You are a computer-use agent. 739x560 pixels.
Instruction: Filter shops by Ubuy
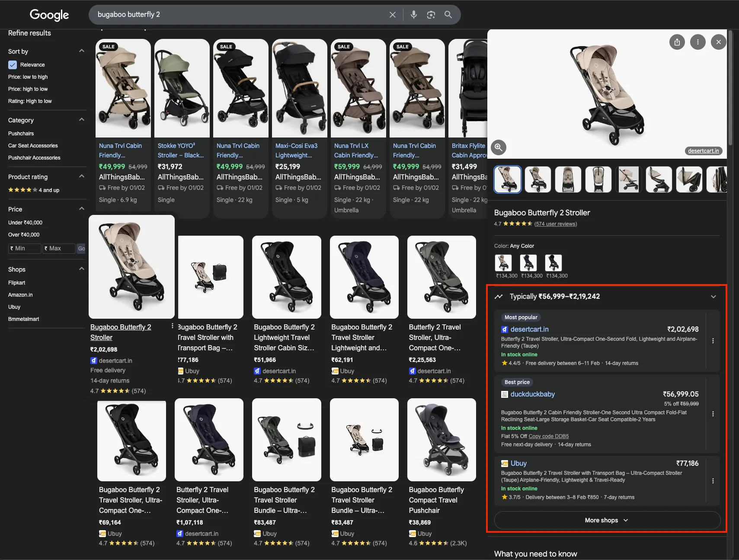pyautogui.click(x=14, y=307)
